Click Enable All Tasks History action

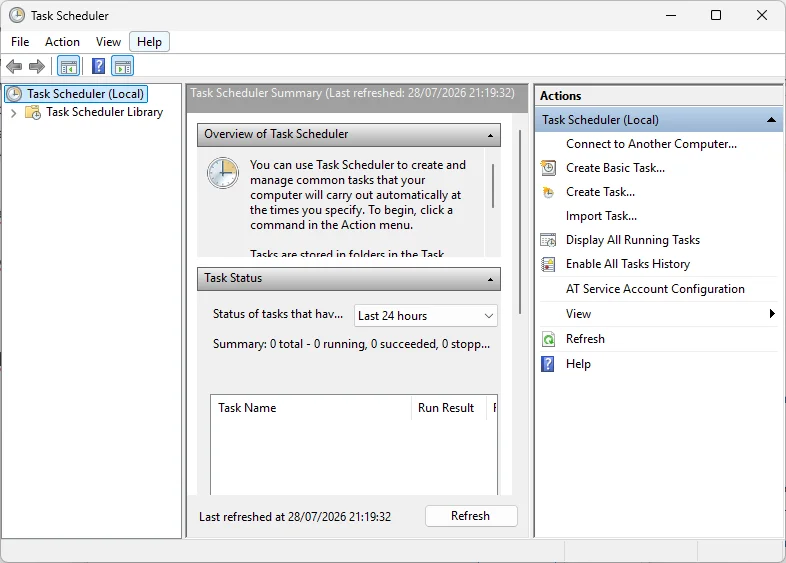tap(628, 264)
